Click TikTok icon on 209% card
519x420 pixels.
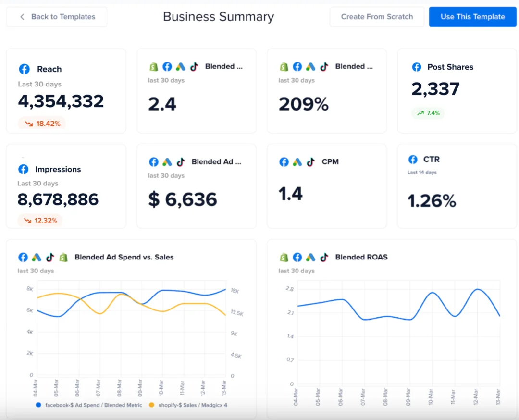(324, 67)
